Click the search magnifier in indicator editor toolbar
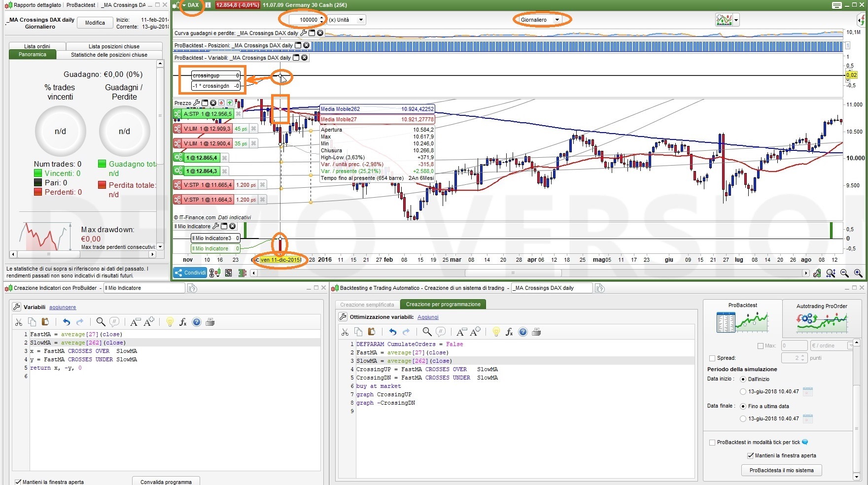The height and width of the screenshot is (485, 868). coord(101,322)
